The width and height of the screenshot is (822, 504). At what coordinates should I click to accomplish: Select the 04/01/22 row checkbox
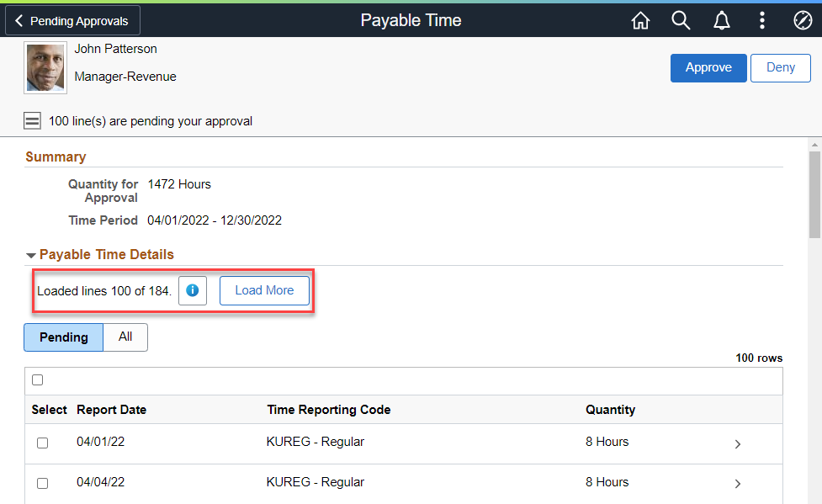point(43,443)
